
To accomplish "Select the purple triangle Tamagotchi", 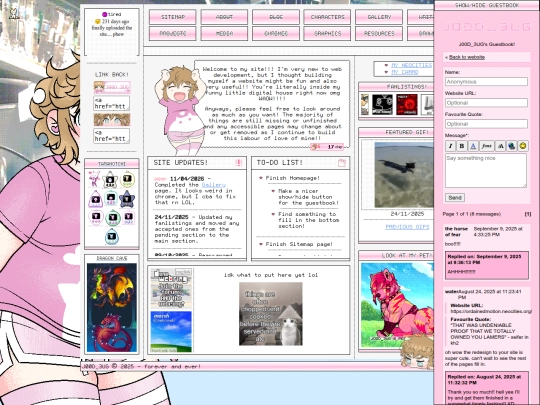I will (x=95, y=199).
